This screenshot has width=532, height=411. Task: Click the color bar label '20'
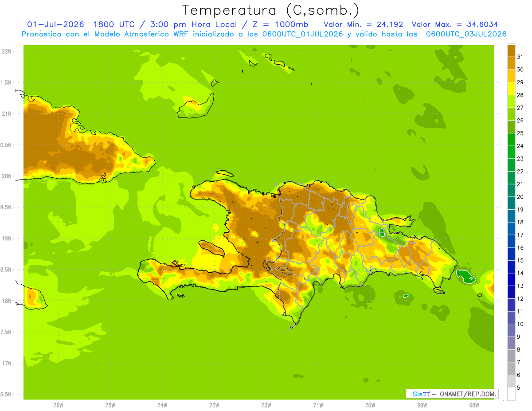(x=520, y=197)
